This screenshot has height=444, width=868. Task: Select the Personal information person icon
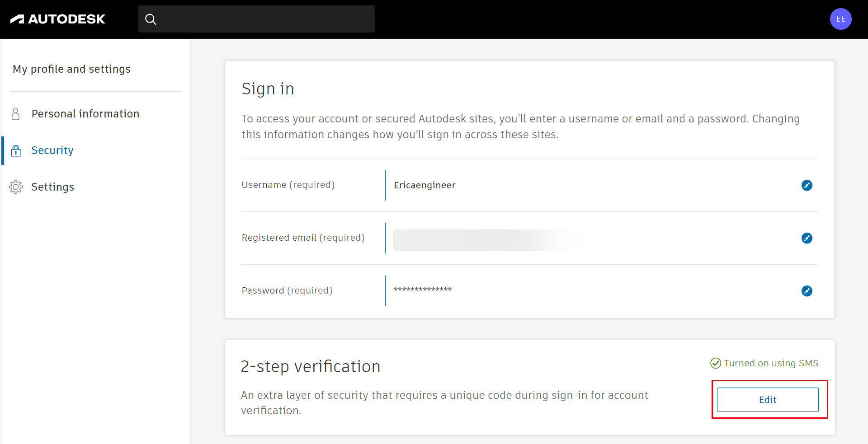coord(16,114)
